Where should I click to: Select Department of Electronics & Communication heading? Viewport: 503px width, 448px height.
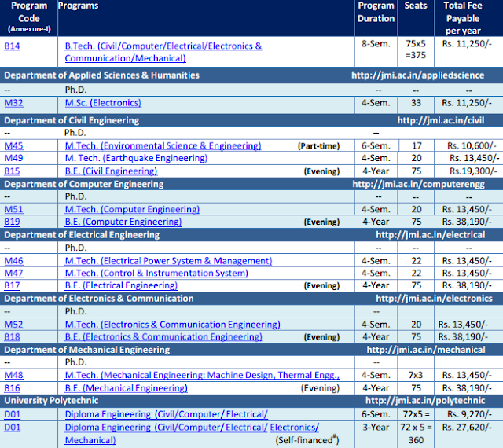[x=99, y=299]
